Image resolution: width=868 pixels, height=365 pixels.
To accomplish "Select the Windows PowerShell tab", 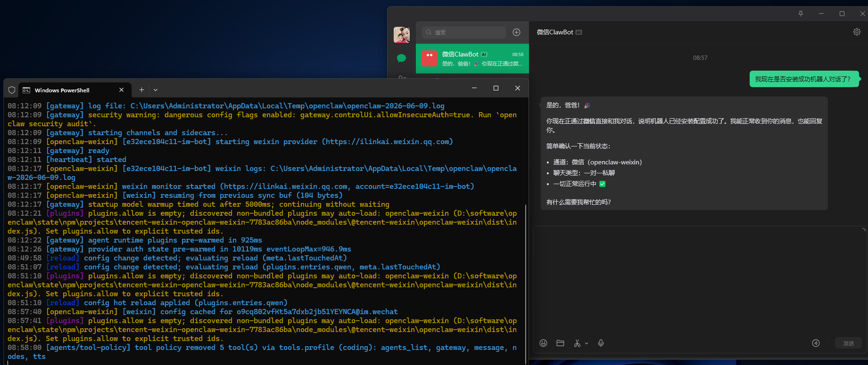I will [x=74, y=90].
